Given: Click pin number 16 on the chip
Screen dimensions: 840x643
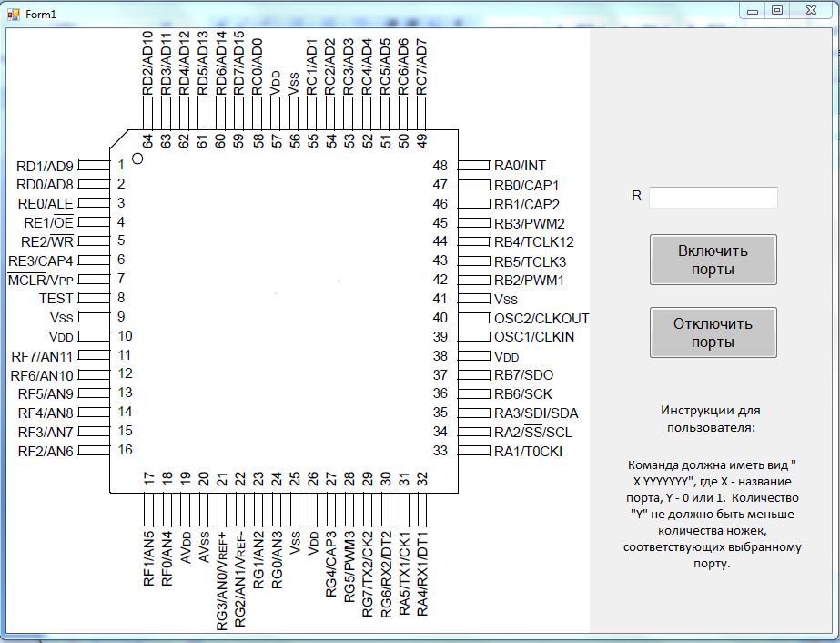Looking at the screenshot, I should point(125,450).
